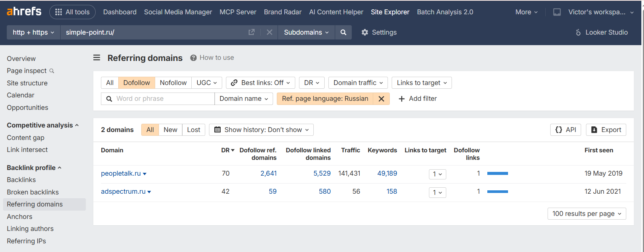Remove the Ref. page language Russian filter

tap(381, 99)
